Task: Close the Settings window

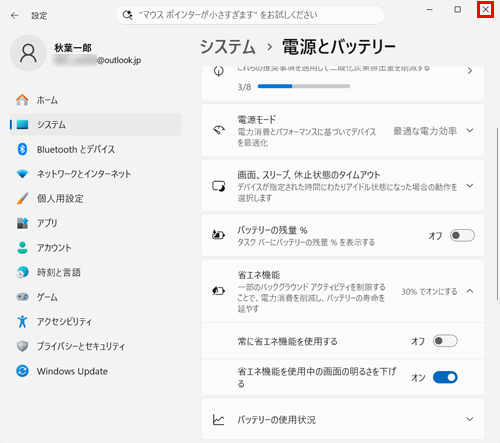Action: (485, 10)
